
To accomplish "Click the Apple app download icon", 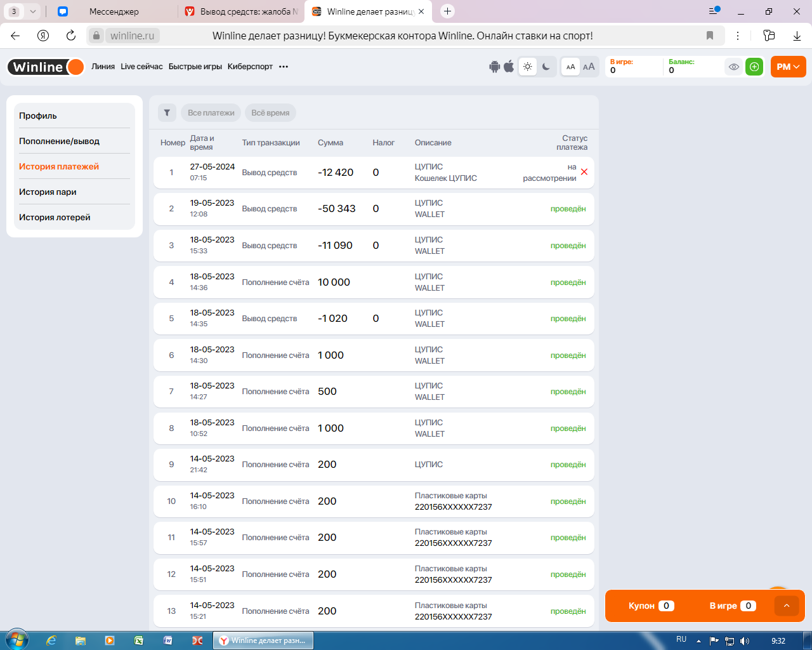I will pyautogui.click(x=509, y=67).
